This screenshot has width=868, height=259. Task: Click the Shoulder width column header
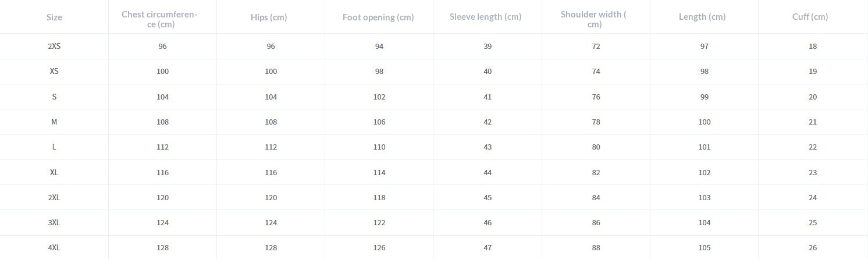click(593, 19)
